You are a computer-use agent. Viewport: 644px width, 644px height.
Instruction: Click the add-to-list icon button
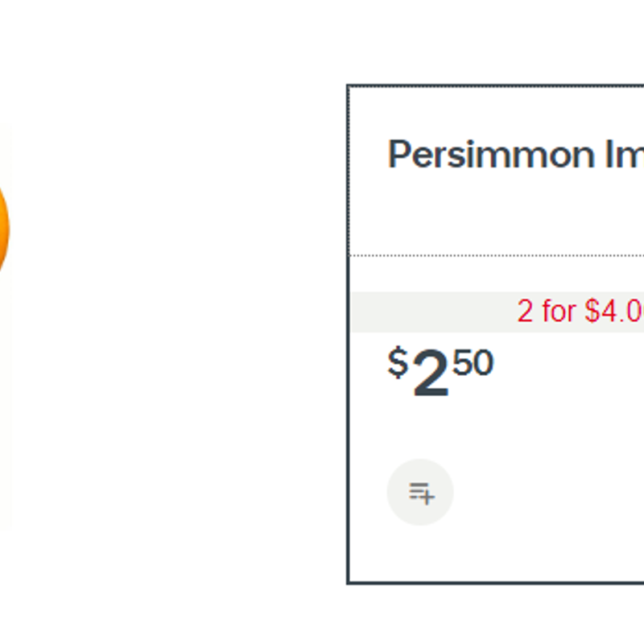[420, 492]
